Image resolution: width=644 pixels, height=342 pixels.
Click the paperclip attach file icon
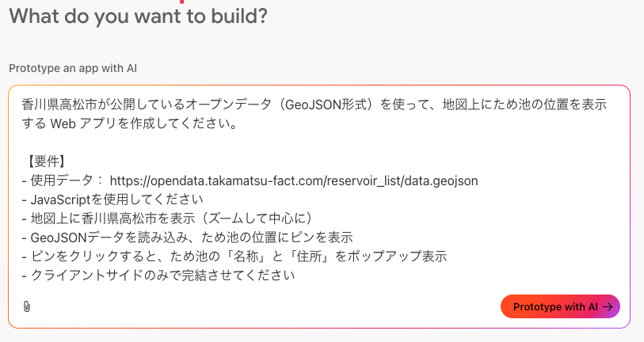pyautogui.click(x=27, y=306)
